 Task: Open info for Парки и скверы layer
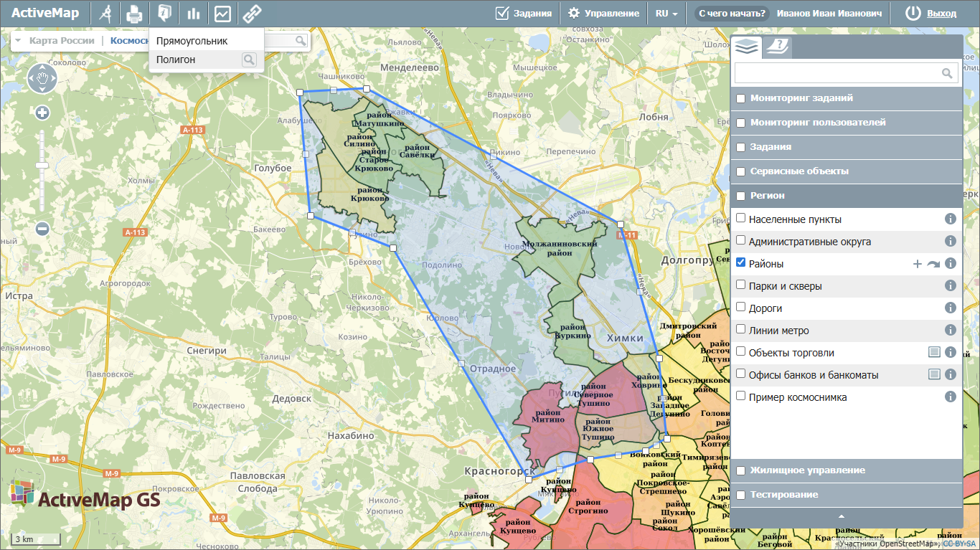(951, 286)
